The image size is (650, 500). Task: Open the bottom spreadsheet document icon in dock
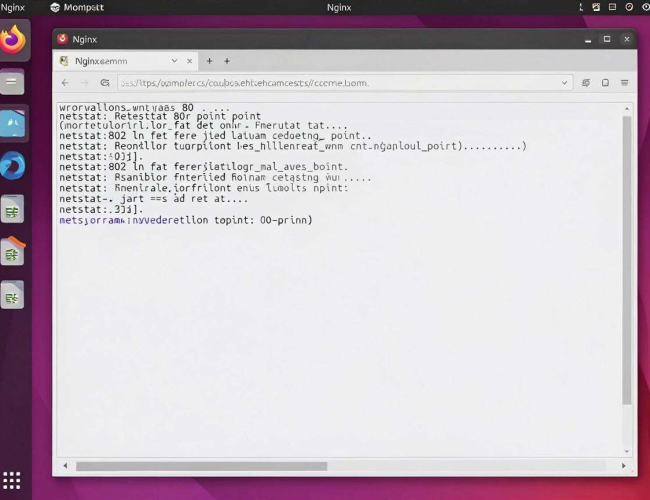[x=12, y=295]
